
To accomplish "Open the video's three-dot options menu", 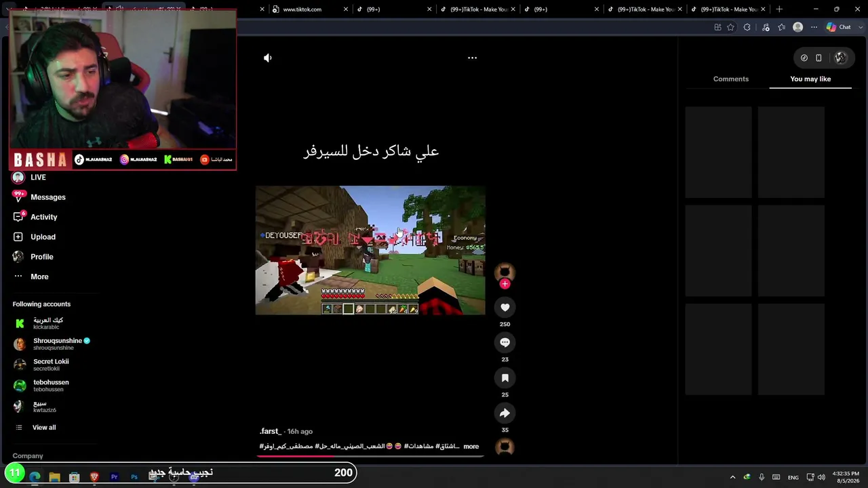I will [x=473, y=58].
